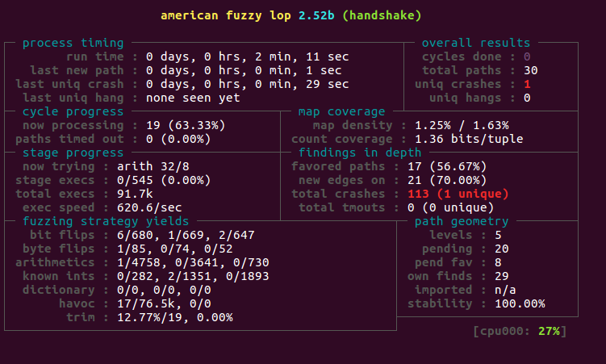The image size is (606, 364).
Task: Click stage execs '0/545 (0.00%)'
Action: tap(164, 180)
